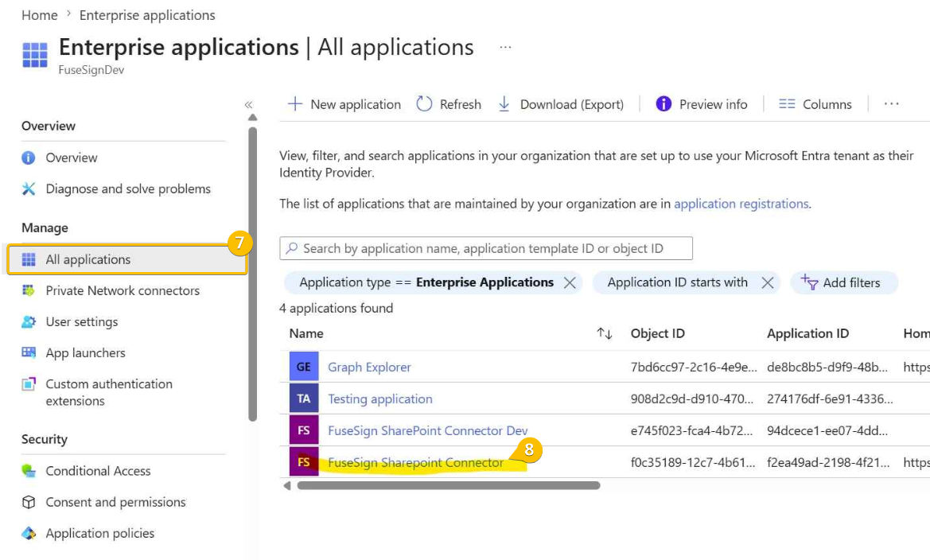
Task: Click the sidebar scroll up arrow
Action: click(x=253, y=118)
